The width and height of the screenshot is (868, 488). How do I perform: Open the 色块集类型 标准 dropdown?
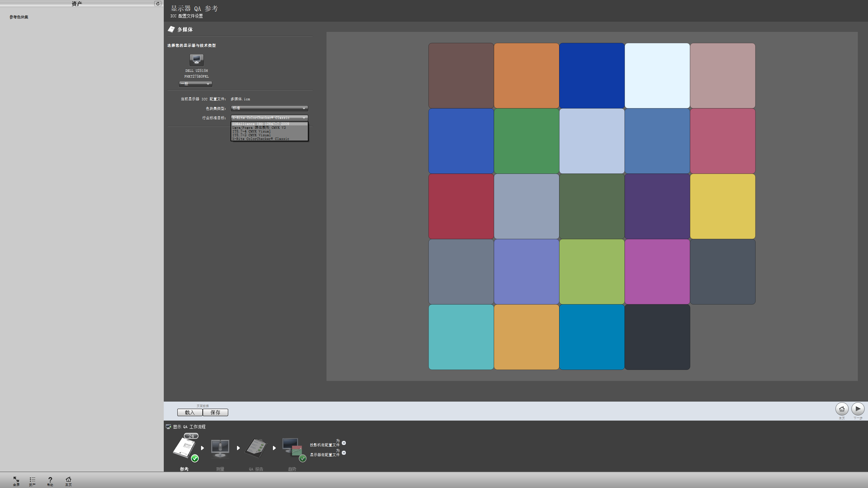pyautogui.click(x=269, y=108)
